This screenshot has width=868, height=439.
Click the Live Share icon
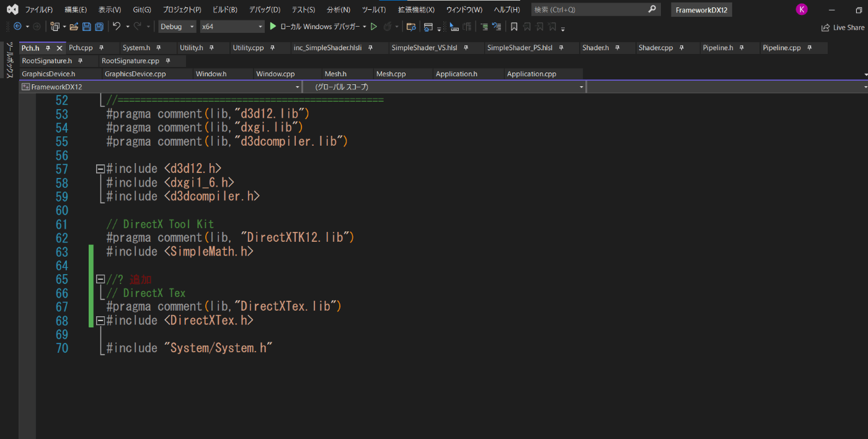click(825, 27)
